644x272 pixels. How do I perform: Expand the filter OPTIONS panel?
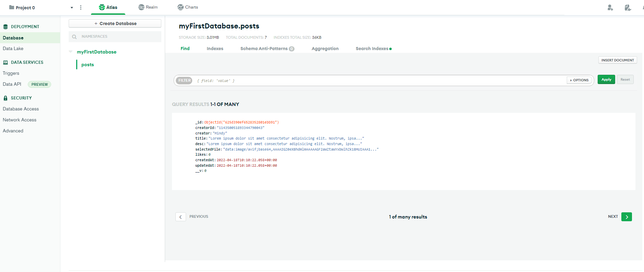[x=579, y=80]
